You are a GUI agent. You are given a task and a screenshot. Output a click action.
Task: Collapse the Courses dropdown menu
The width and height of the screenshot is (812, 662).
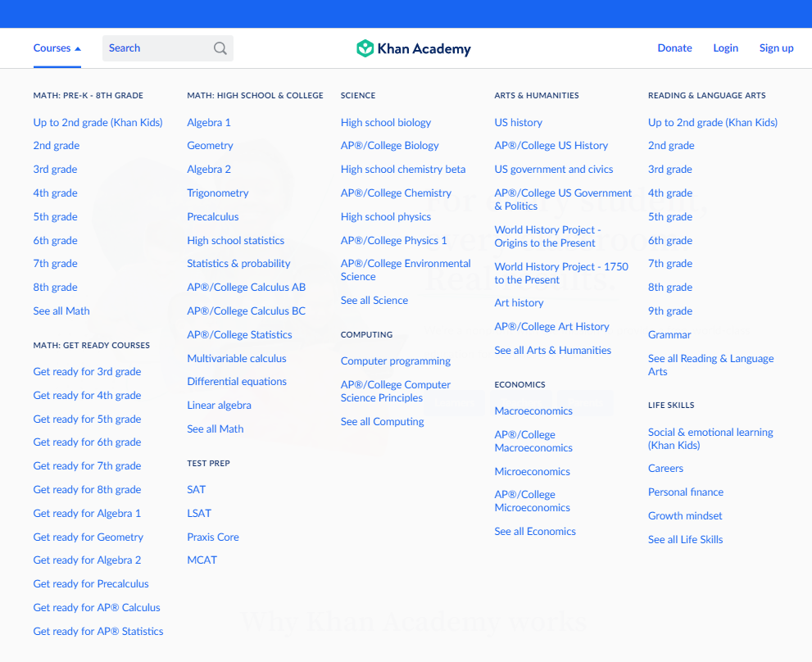[x=57, y=48]
